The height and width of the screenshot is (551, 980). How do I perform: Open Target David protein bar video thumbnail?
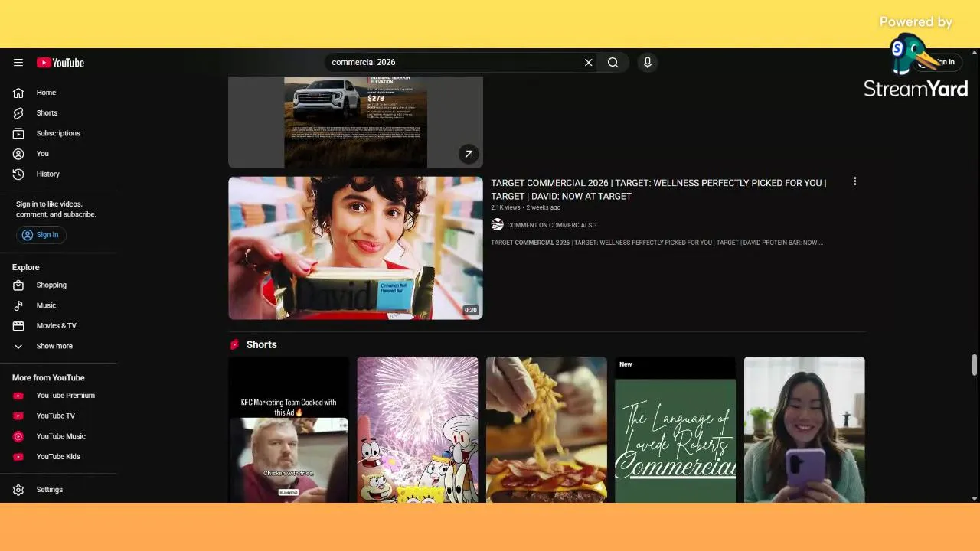(x=355, y=248)
